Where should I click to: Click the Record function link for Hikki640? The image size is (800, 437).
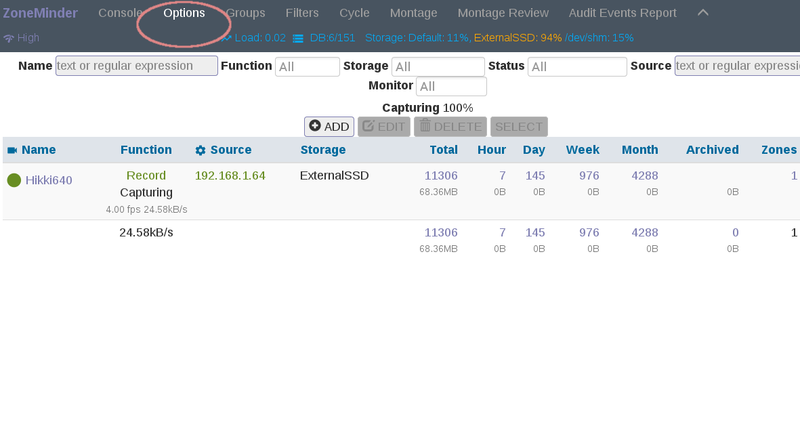[146, 175]
